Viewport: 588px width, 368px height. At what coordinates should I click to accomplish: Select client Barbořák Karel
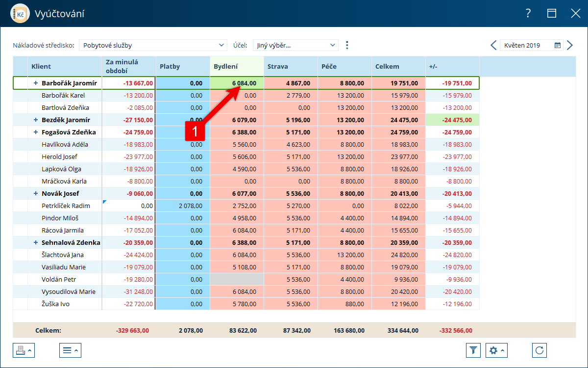tap(63, 96)
